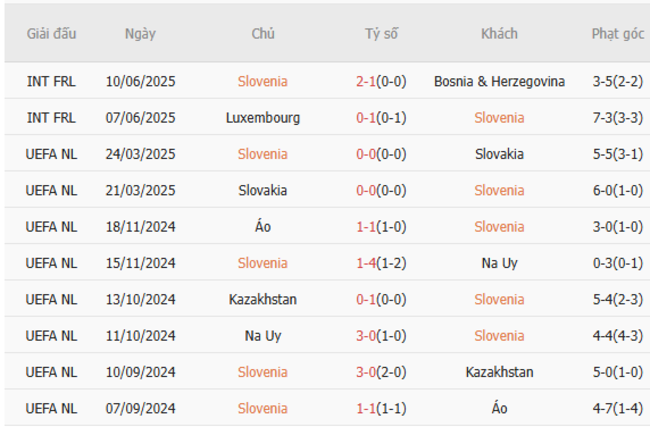Click INT FRL league in the Luxembourg row

[x=51, y=118]
